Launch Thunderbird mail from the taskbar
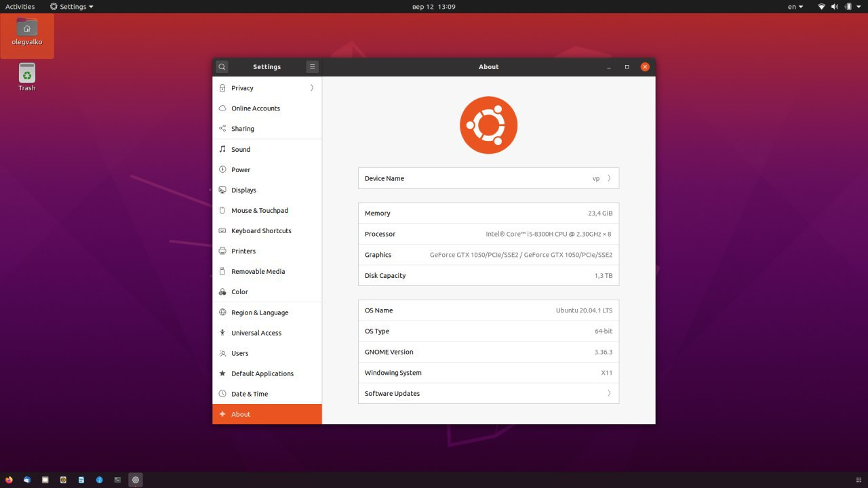Image resolution: width=868 pixels, height=488 pixels. click(27, 480)
